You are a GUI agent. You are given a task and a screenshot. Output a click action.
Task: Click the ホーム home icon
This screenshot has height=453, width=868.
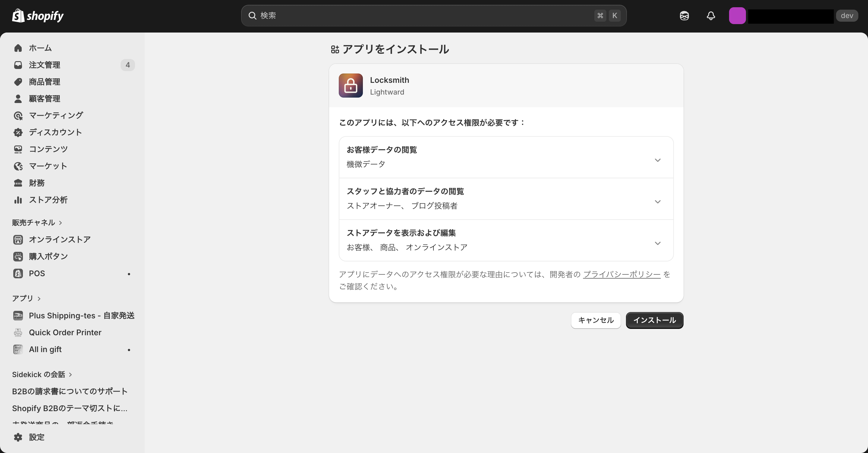click(18, 48)
